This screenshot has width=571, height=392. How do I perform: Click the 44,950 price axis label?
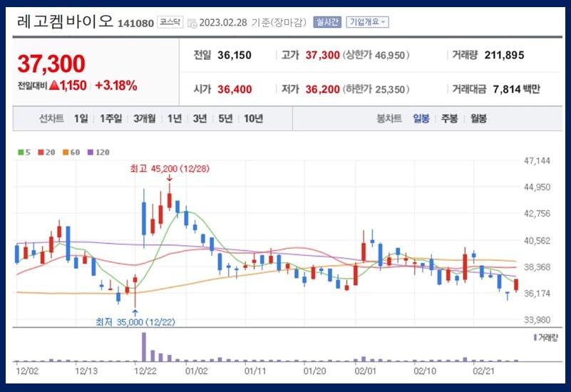tap(537, 187)
